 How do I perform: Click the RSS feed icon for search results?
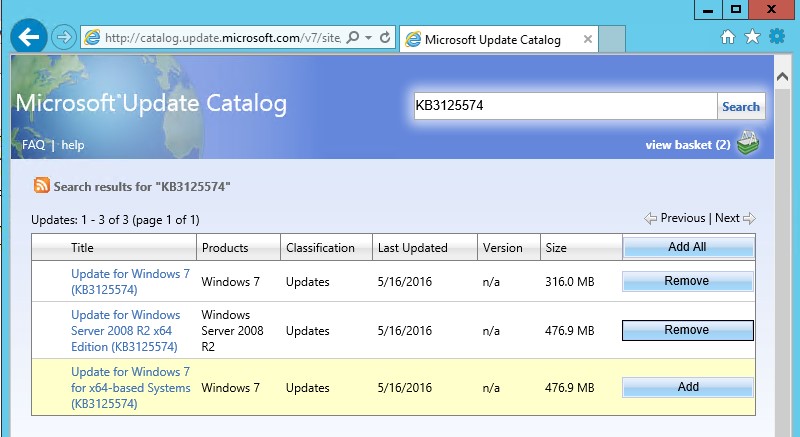tap(42, 185)
